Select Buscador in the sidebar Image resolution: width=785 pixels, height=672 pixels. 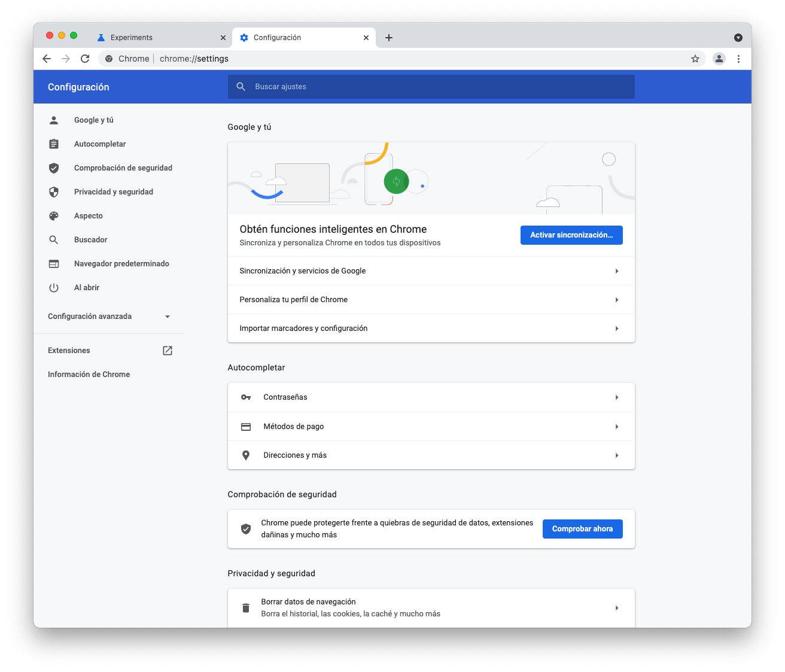point(91,240)
